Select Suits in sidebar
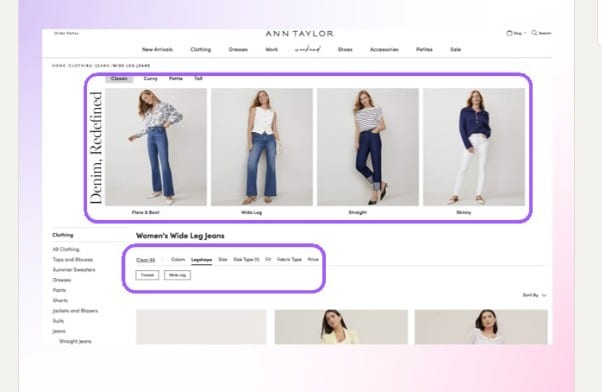The height and width of the screenshot is (392, 602). 58,321
